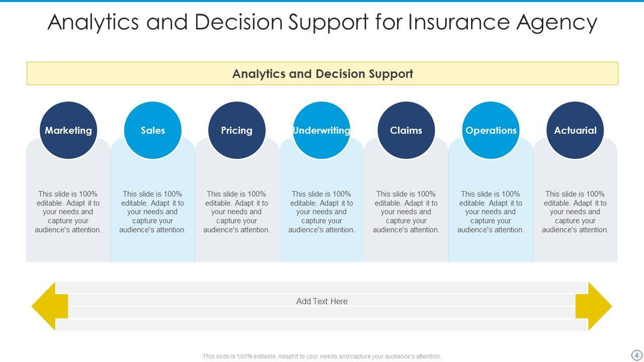Select the Operations circle

click(x=491, y=130)
